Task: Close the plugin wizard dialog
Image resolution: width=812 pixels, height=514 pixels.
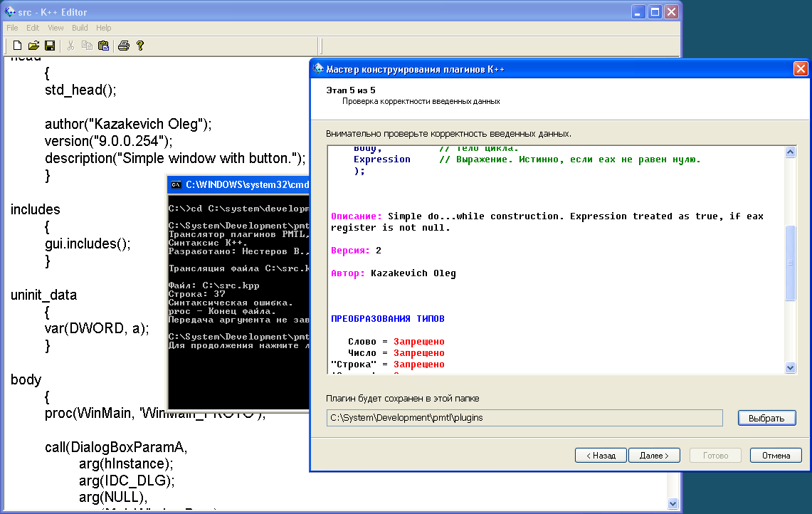Action: pyautogui.click(x=801, y=69)
